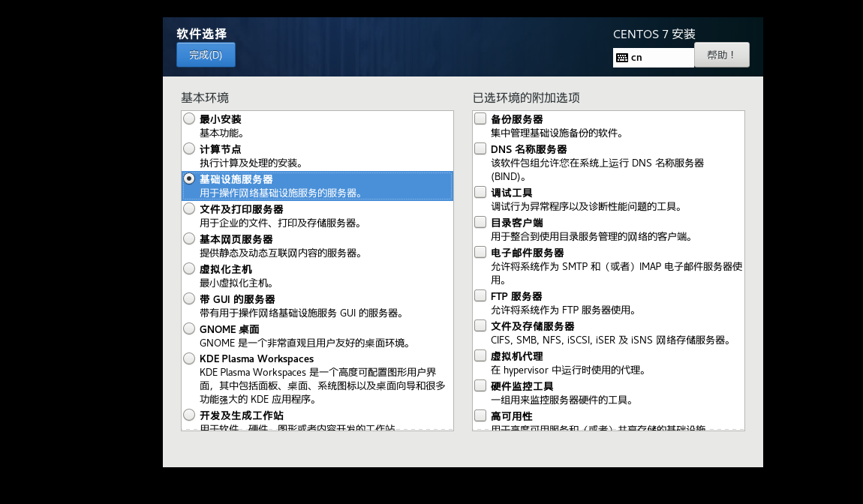Enable the FTP 服务器 checkbox

(480, 295)
